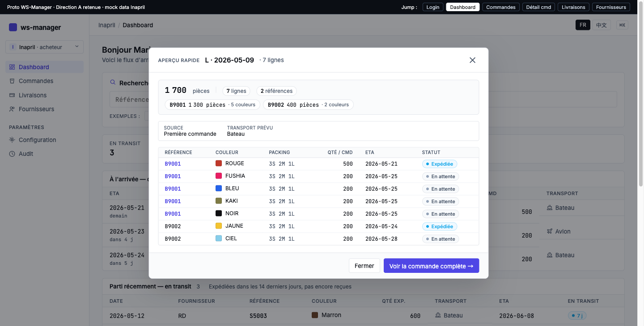Jump to Fournisseurs in top bar
Screen dimensions: 644x326
(611, 7)
